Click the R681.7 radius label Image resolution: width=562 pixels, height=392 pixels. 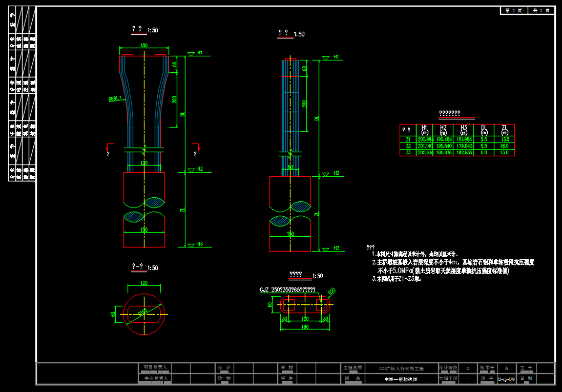click(115, 98)
